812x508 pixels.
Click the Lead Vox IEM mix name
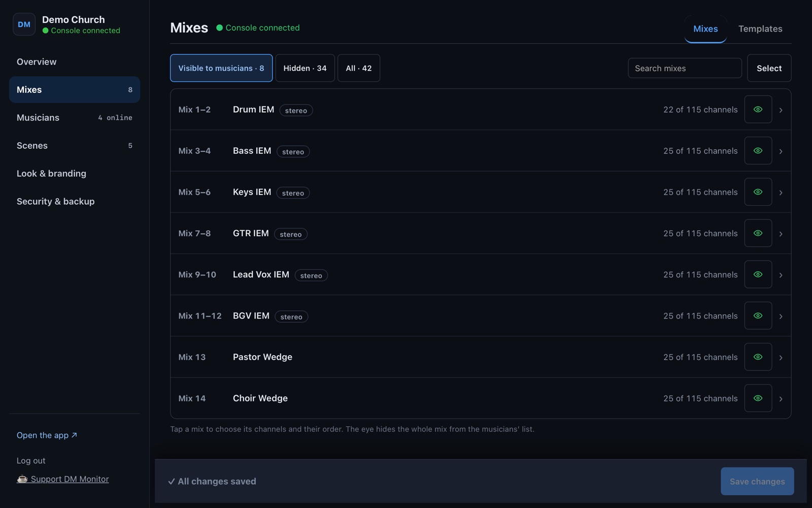pyautogui.click(x=261, y=274)
